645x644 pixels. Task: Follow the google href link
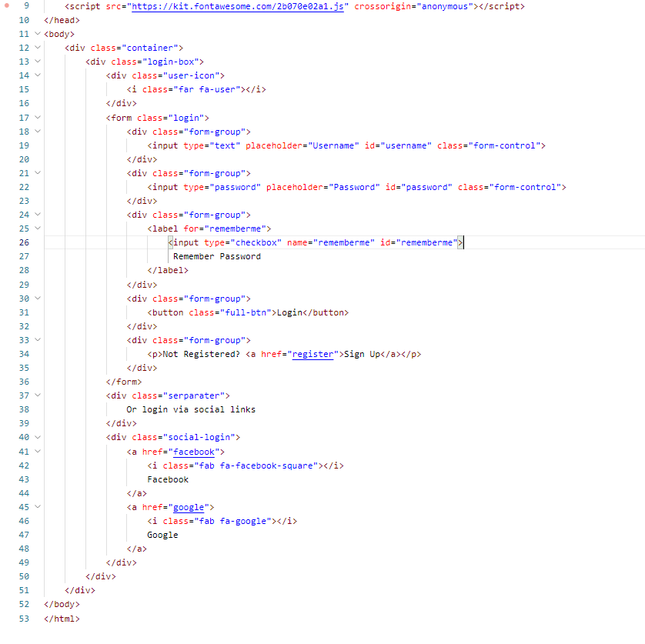point(189,508)
